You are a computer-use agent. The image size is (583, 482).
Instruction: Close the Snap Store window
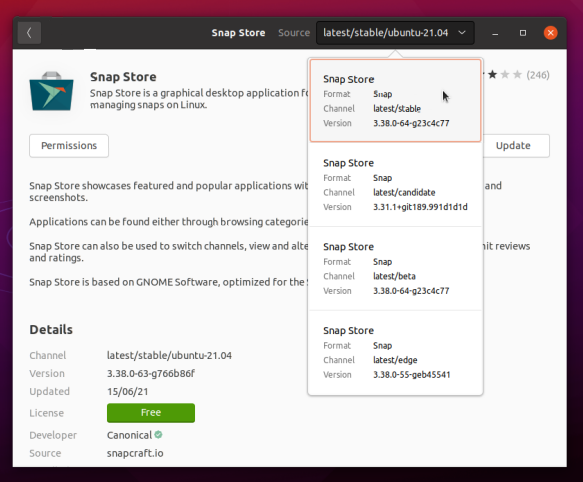point(550,33)
